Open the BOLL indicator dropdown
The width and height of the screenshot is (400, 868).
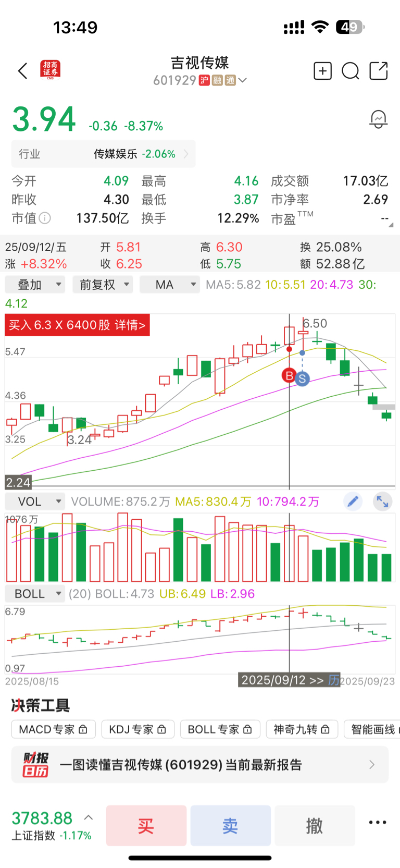pyautogui.click(x=35, y=594)
